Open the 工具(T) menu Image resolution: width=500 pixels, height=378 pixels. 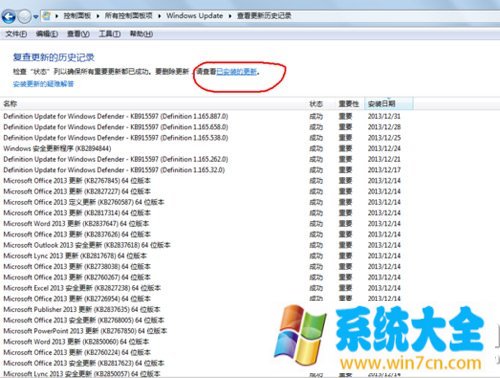110,34
